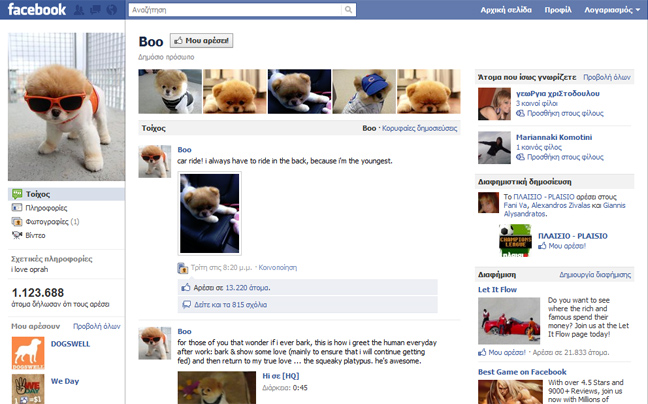Click the comment icon beside 815 σχόλια
Screen dimensions: 648x404
[x=186, y=304]
